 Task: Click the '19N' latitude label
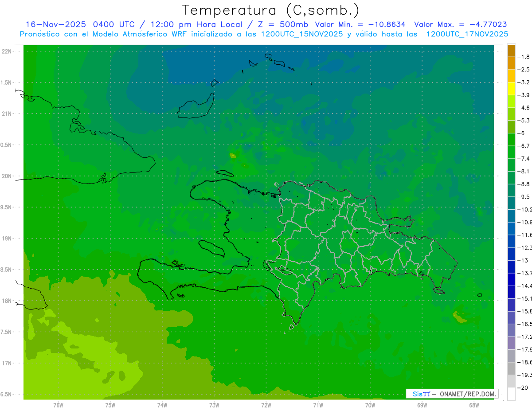pos(8,239)
